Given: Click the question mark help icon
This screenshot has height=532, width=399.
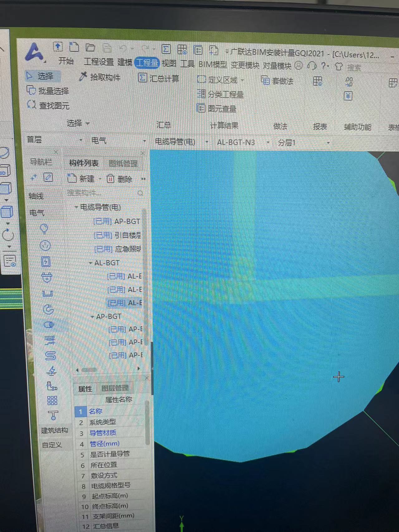Looking at the screenshot, I should (324, 66).
